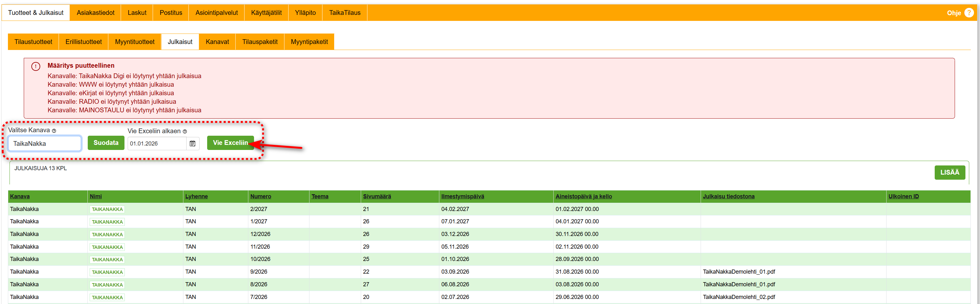The width and height of the screenshot is (980, 304).
Task: Switch to the Asiakastiedot tab
Action: tap(95, 13)
